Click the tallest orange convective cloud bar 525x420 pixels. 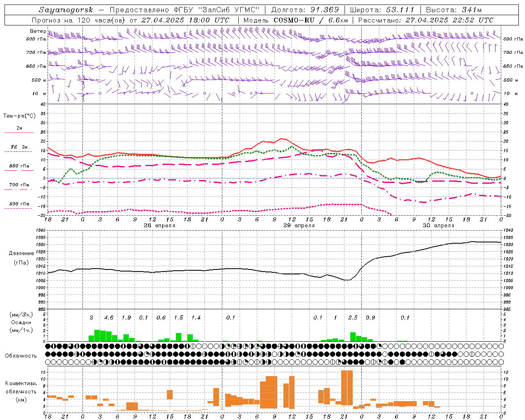[x=347, y=388]
